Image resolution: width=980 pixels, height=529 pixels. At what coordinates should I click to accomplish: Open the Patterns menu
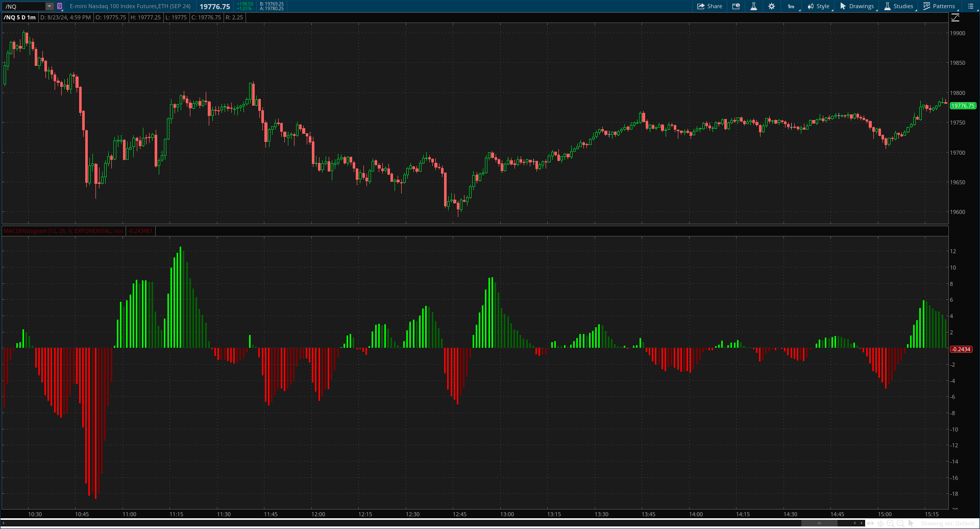point(939,6)
